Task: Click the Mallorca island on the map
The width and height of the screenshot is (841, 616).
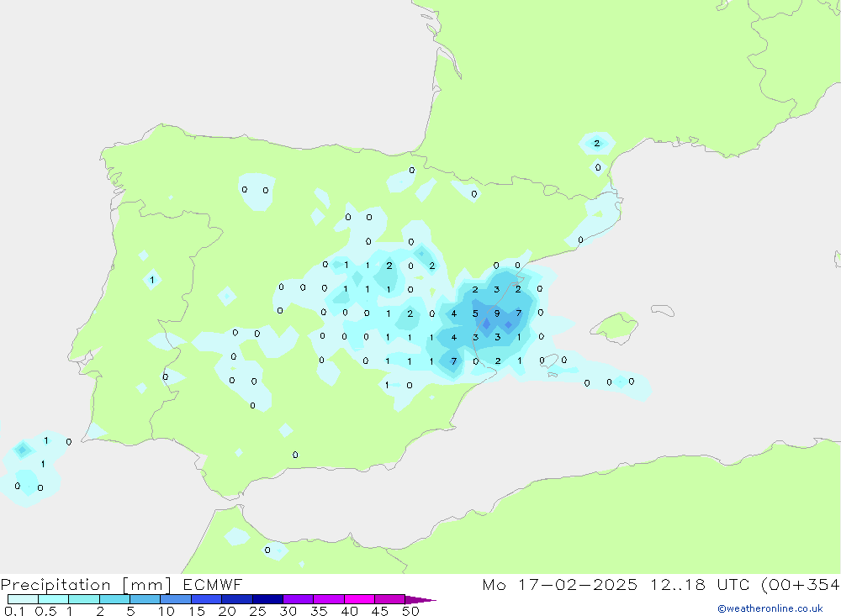Action: point(615,326)
